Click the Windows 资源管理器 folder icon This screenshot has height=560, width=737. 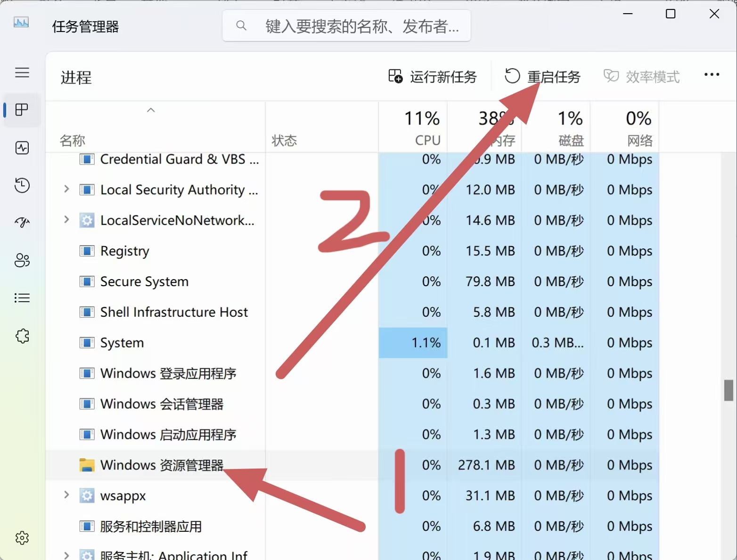pos(87,465)
